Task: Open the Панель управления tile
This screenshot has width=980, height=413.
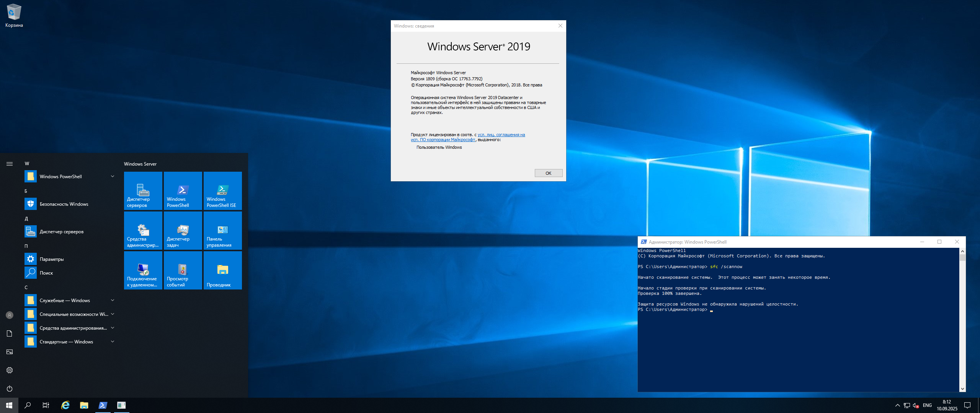Action: point(223,230)
